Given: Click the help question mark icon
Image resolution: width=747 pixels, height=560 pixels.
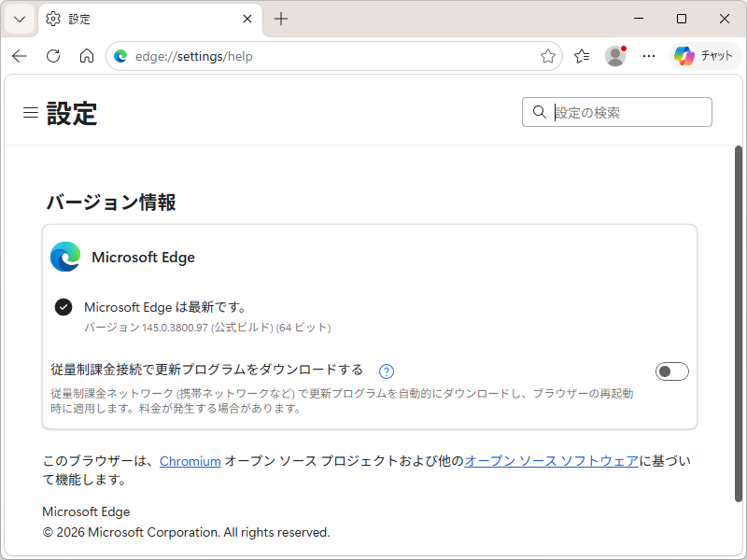Looking at the screenshot, I should click(386, 371).
